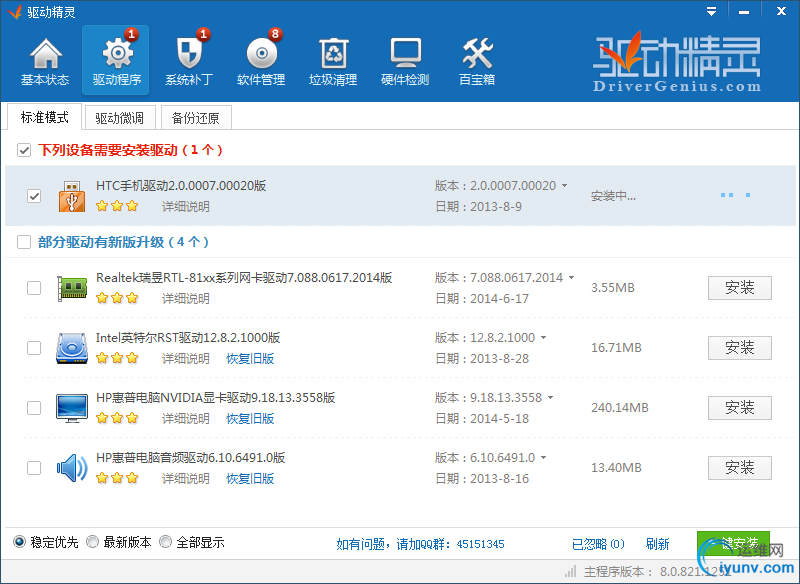This screenshot has width=800, height=584.
Task: Install the HP audio driver
Action: click(739, 468)
